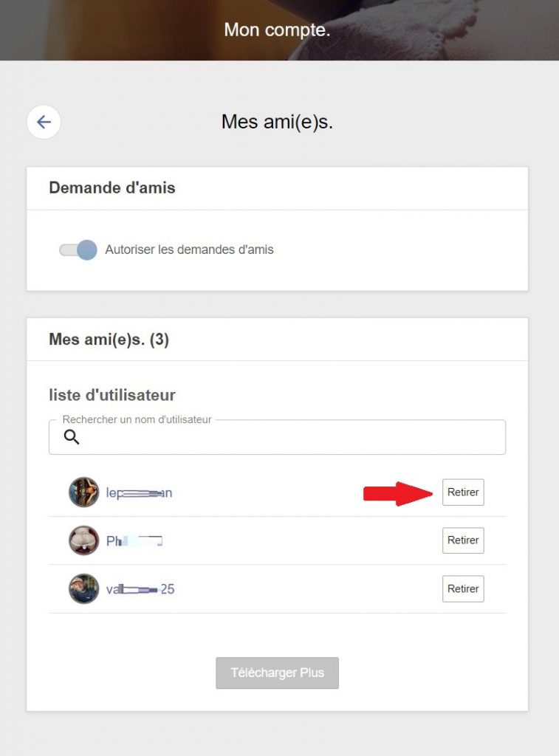Click the 'Demande d'amis' section header
Image resolution: width=559 pixels, height=756 pixels.
click(x=112, y=188)
